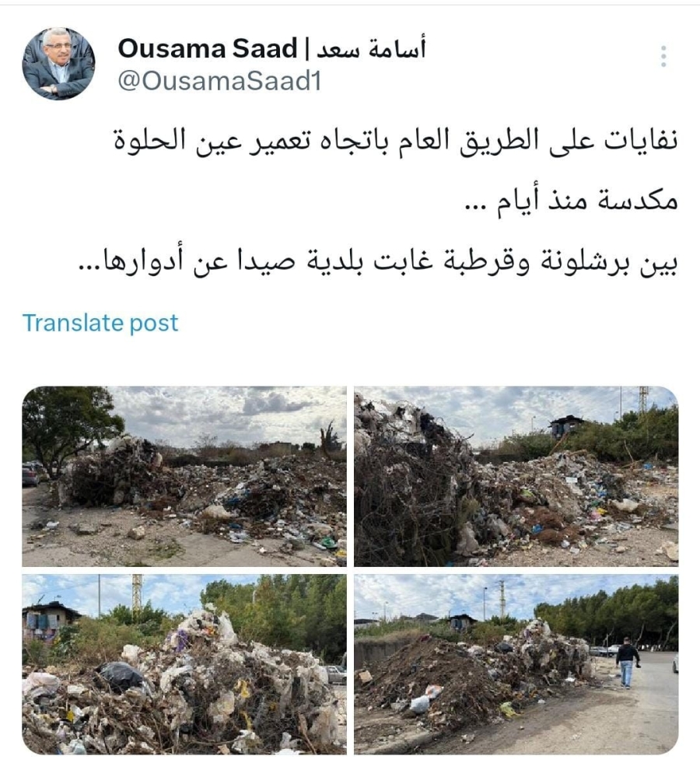Open the three-dot more options menu
The image size is (700, 784).
(x=663, y=57)
